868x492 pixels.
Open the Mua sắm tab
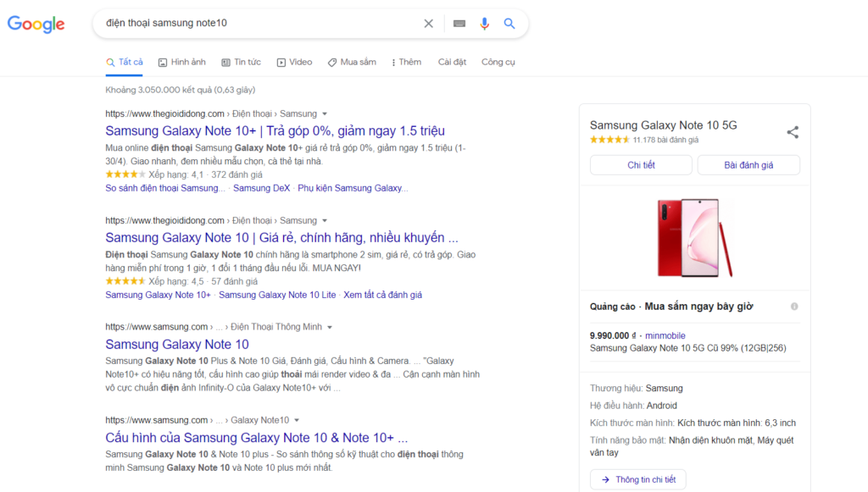coord(352,62)
